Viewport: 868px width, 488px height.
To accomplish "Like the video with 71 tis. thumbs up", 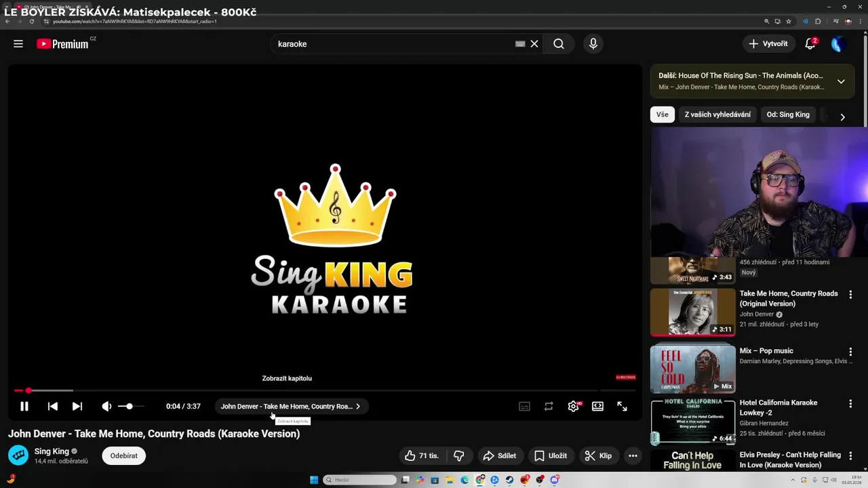I will [x=421, y=456].
